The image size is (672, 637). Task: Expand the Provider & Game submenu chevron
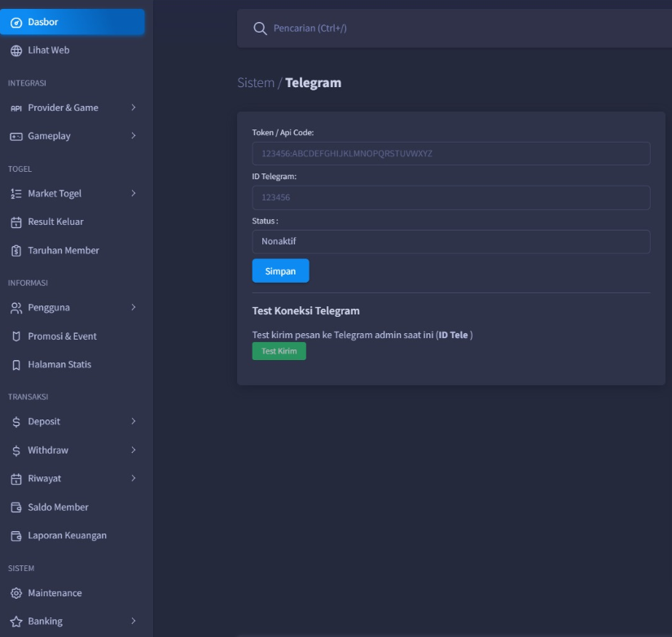point(133,108)
